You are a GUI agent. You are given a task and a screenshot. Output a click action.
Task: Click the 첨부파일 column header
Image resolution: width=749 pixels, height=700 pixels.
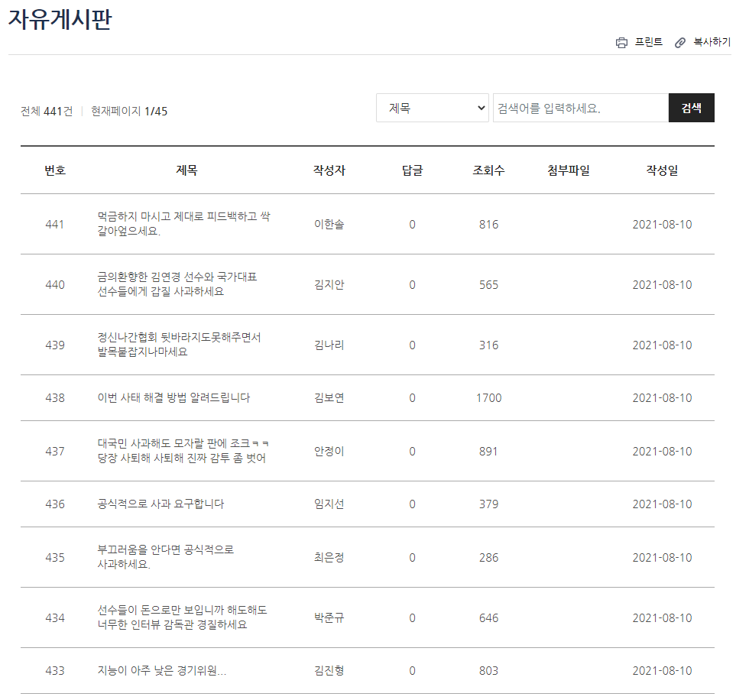[x=569, y=170]
